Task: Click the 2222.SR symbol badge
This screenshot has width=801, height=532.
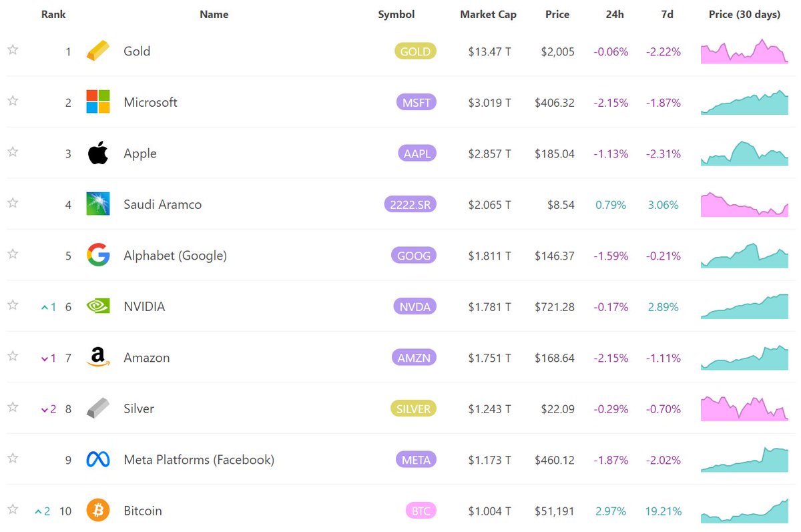Action: coord(411,204)
